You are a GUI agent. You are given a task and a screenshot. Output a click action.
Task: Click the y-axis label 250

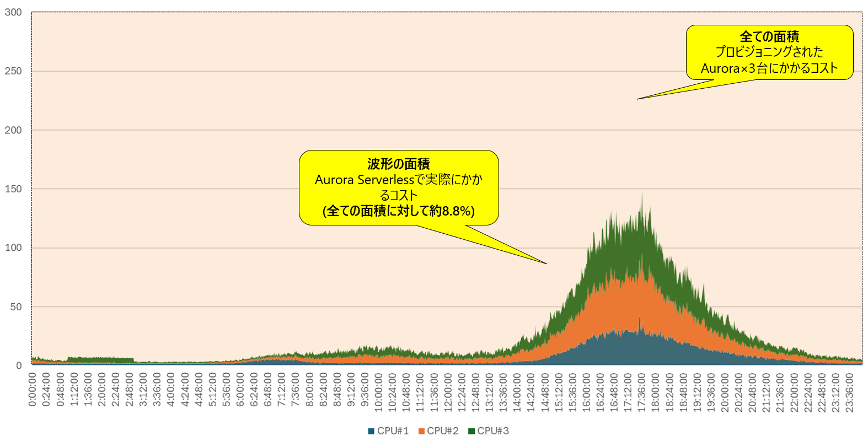[x=13, y=71]
